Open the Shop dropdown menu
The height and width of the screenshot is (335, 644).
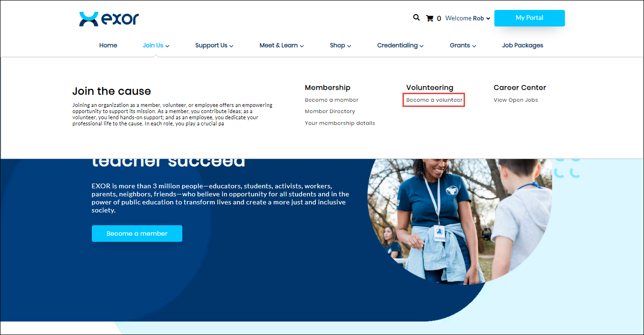click(x=340, y=45)
